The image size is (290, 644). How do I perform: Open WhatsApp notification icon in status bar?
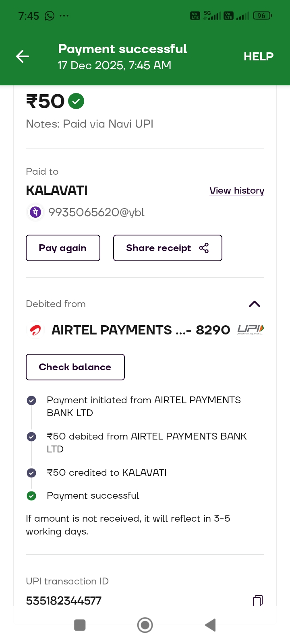[x=50, y=16]
